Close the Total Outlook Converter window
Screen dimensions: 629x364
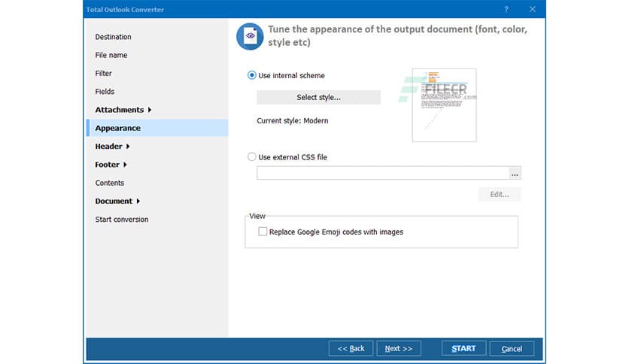click(x=533, y=9)
